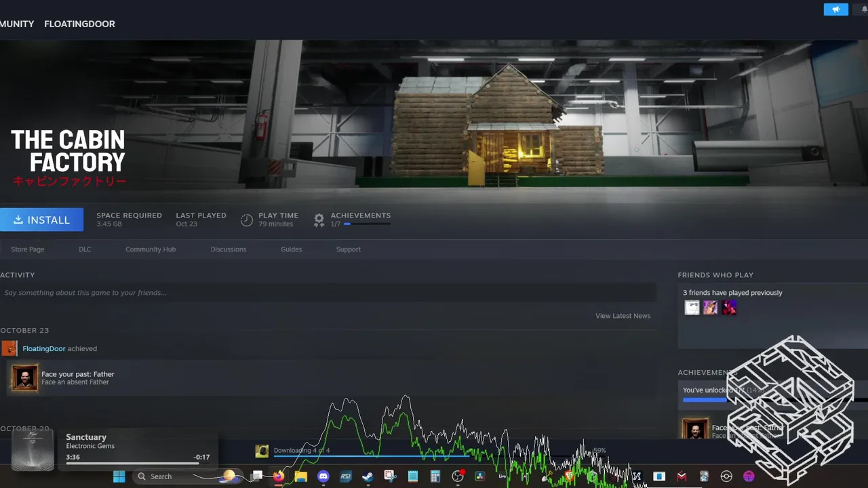The height and width of the screenshot is (488, 868).
Task: Click the achievements progress bar under header
Action: coord(367,224)
